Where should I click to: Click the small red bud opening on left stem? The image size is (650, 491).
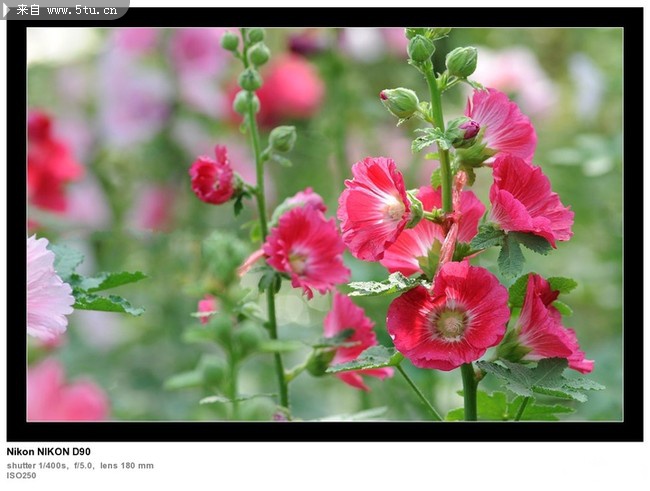(212, 177)
